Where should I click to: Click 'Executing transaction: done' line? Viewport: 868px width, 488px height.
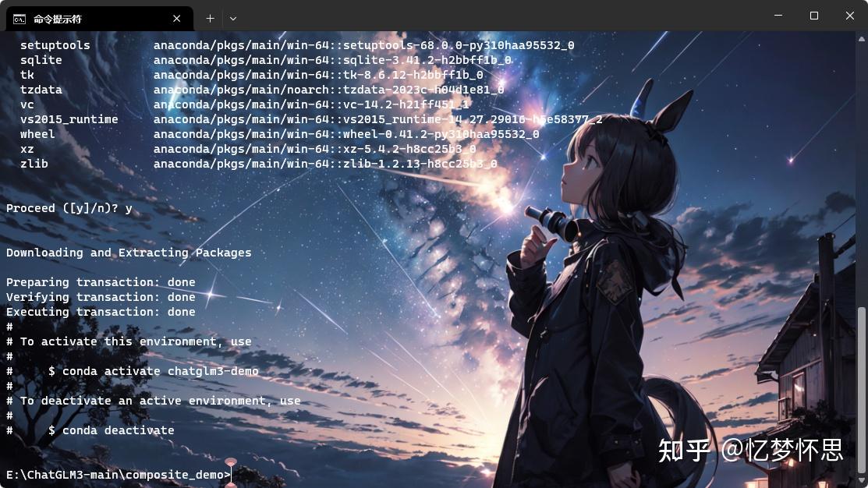[101, 312]
